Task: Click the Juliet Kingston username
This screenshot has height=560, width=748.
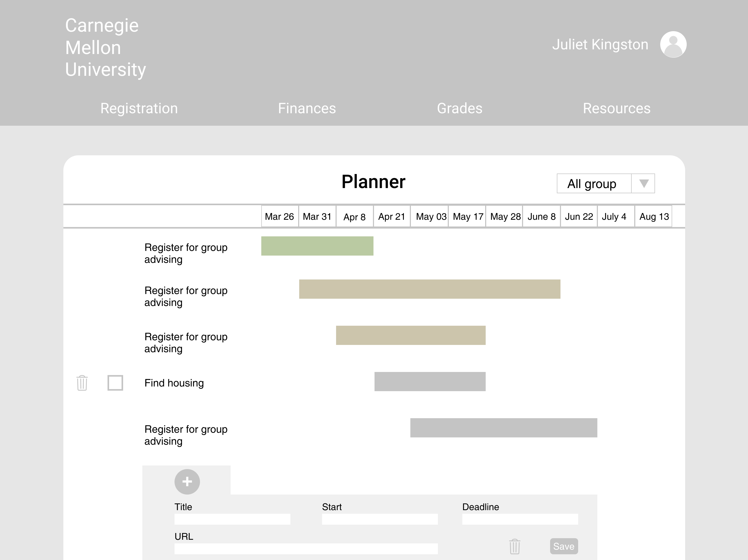Action: [600, 45]
